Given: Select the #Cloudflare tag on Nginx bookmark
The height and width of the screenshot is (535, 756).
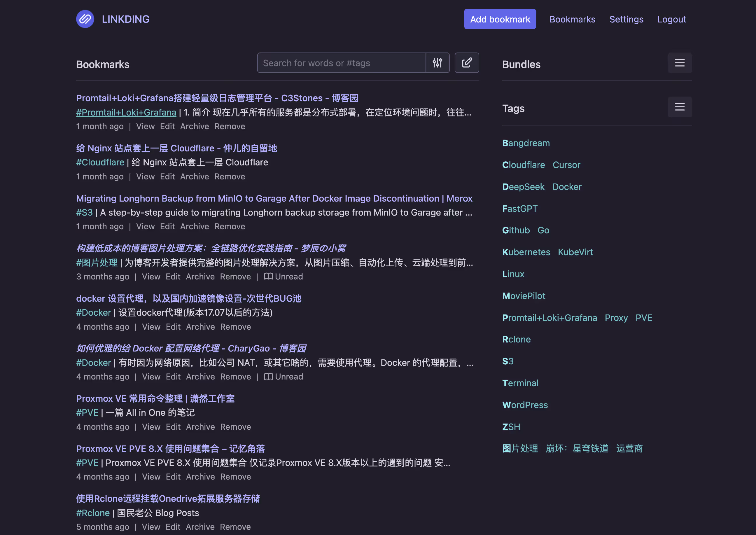Looking at the screenshot, I should point(100,162).
